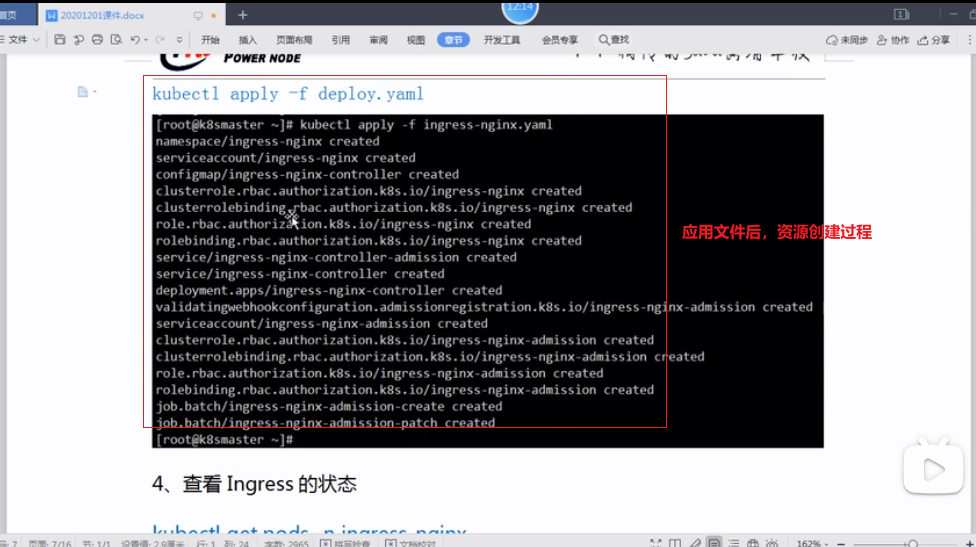Toggle 文档校对 proofreading in status bar

coord(410,543)
